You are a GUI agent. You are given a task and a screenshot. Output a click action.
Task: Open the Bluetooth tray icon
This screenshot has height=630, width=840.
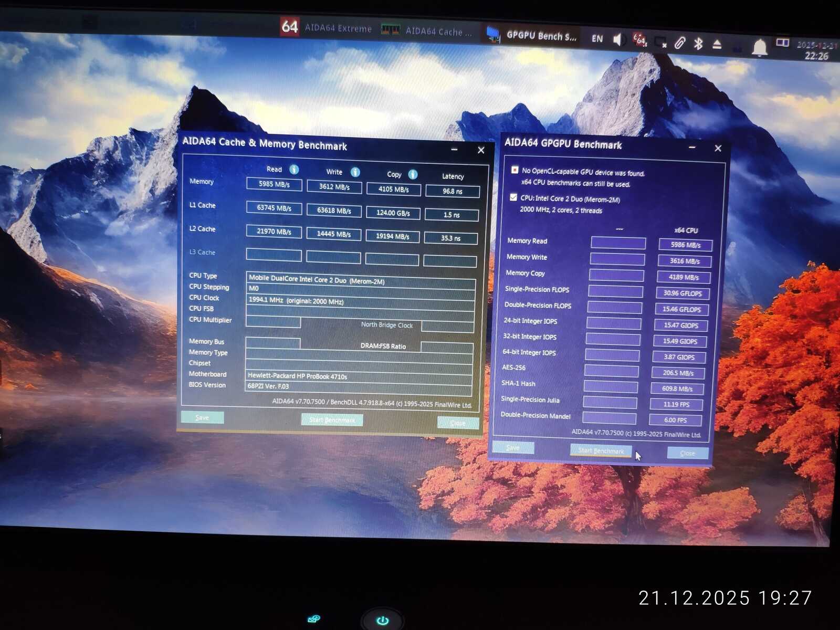point(698,44)
